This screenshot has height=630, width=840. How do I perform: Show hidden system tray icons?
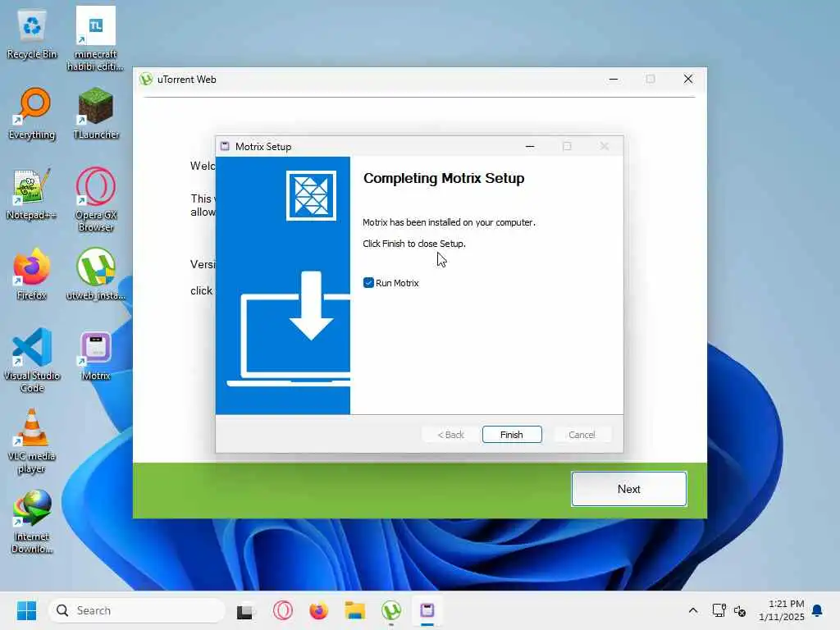click(x=692, y=610)
